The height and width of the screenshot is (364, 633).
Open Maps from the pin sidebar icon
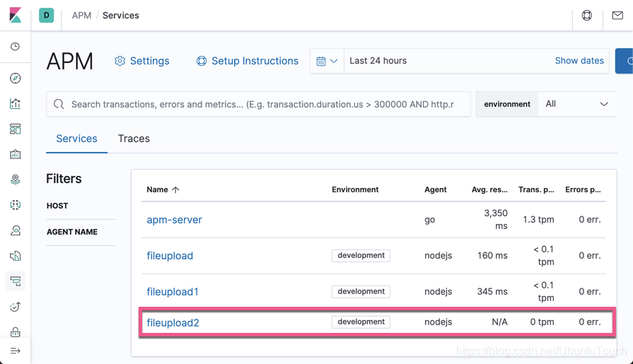coord(15,180)
